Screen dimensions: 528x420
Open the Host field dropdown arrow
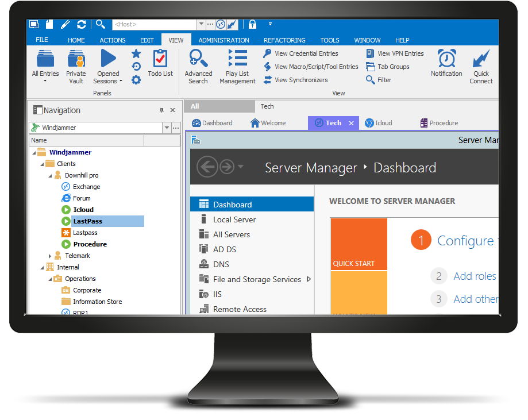pos(201,24)
